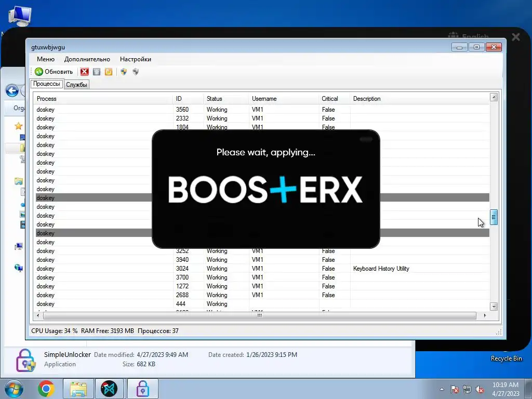Screen dimensions: 532x399
Task: Click the gray snowflake freeze toolbar icon
Action: pyautogui.click(x=97, y=72)
